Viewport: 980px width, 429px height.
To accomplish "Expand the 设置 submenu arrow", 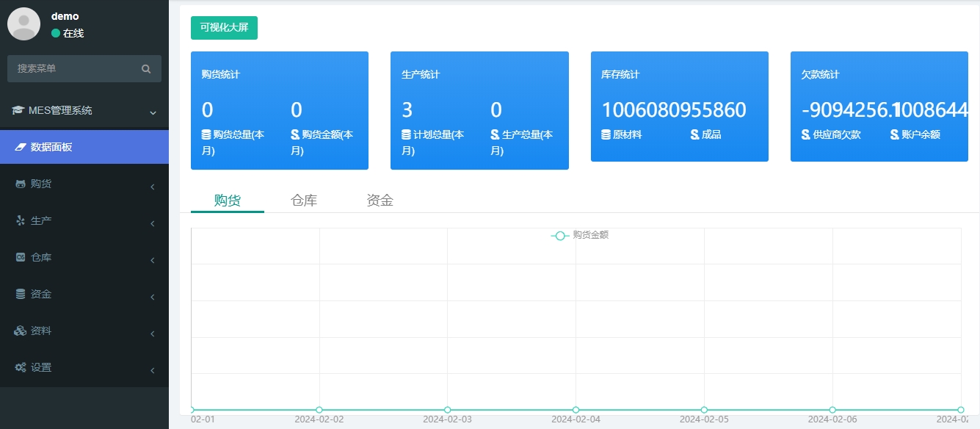I will coord(152,371).
